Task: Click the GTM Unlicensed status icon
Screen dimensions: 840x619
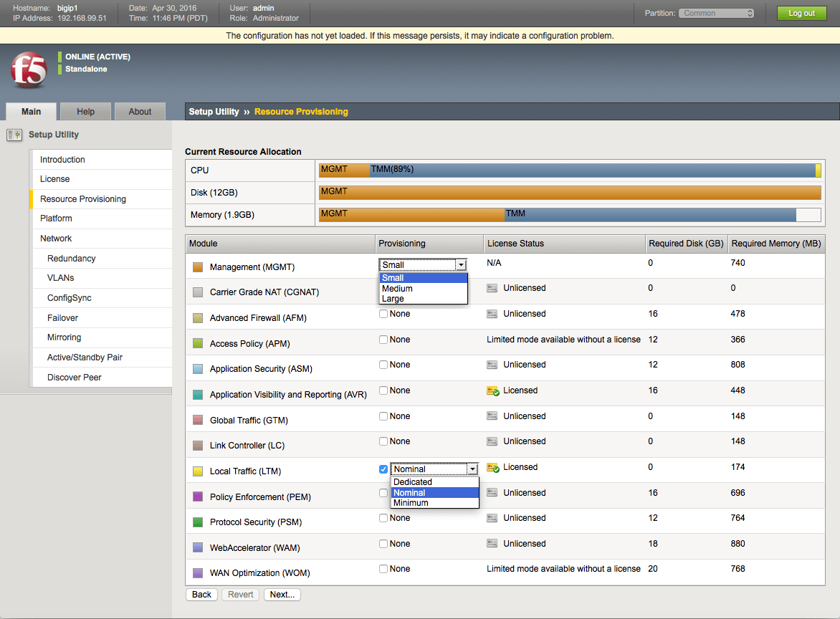Action: pyautogui.click(x=492, y=416)
